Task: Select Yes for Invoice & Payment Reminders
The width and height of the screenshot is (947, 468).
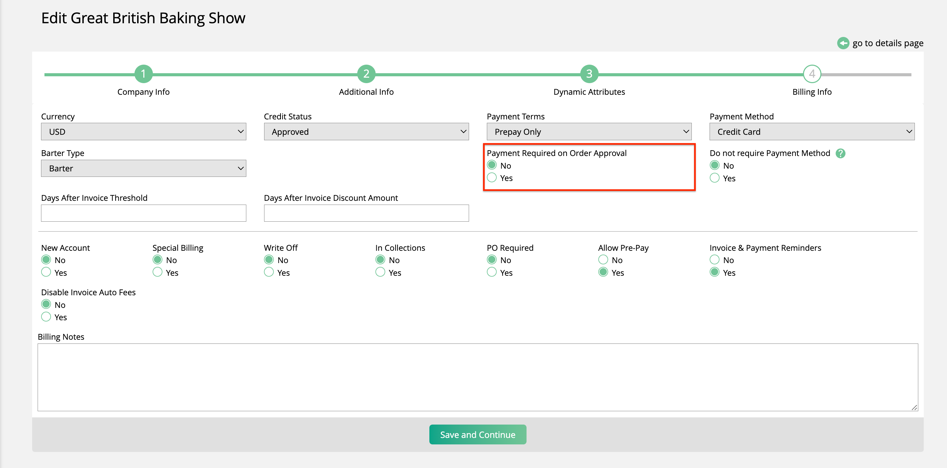Action: pos(715,272)
